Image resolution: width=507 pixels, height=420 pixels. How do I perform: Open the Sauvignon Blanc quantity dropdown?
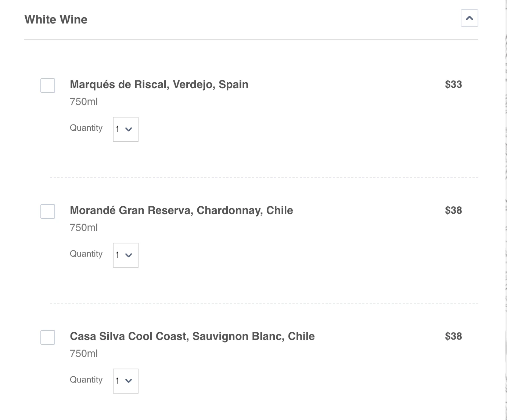[125, 381]
